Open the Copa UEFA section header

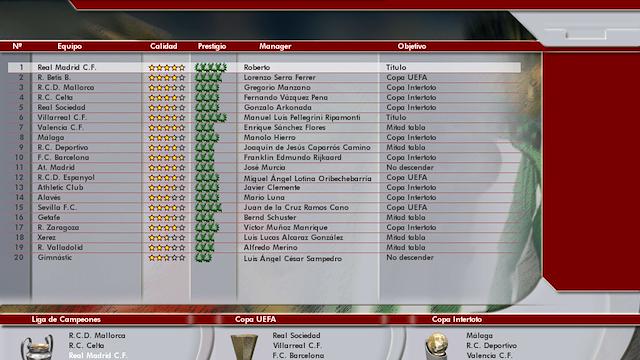point(256,319)
